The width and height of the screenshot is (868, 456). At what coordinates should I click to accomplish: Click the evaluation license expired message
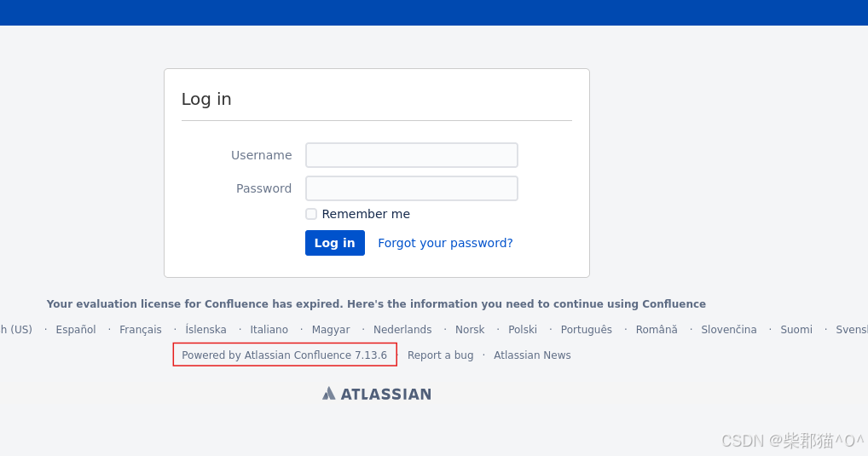point(376,303)
